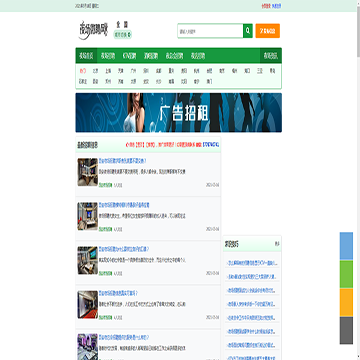Open the first listing's blue title link
Image resolution: width=360 pixels, height=360 pixels.
click(122, 161)
